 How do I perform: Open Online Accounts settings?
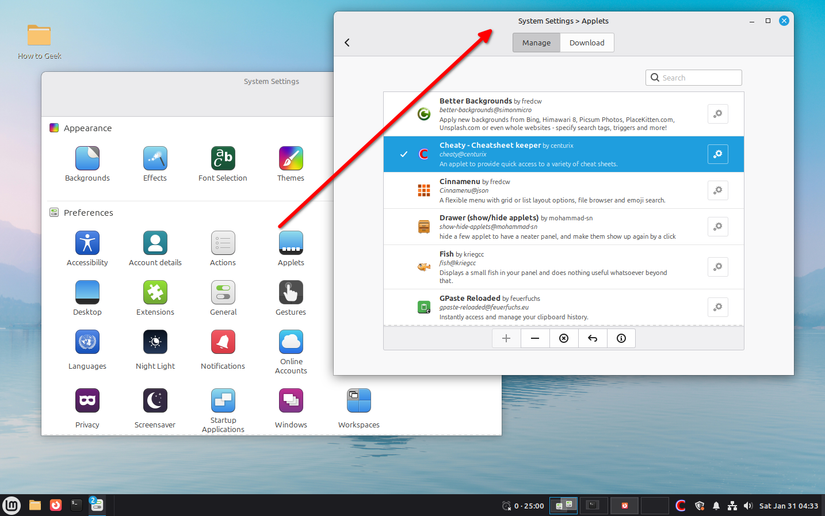click(x=291, y=342)
